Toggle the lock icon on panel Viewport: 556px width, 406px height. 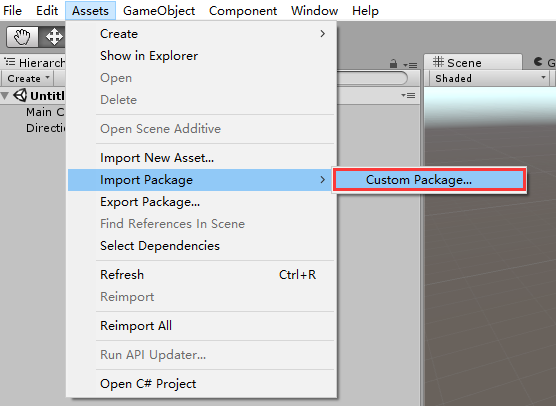pyautogui.click(x=393, y=64)
